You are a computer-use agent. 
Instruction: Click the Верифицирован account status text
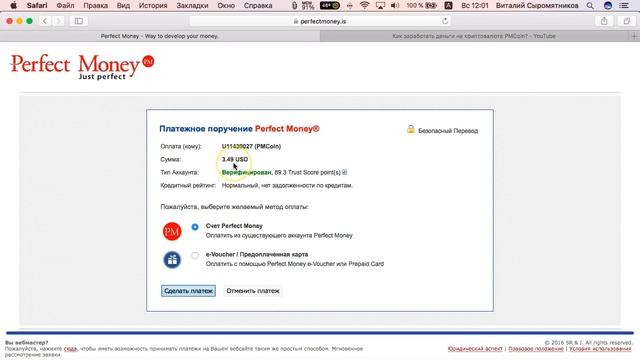(246, 172)
